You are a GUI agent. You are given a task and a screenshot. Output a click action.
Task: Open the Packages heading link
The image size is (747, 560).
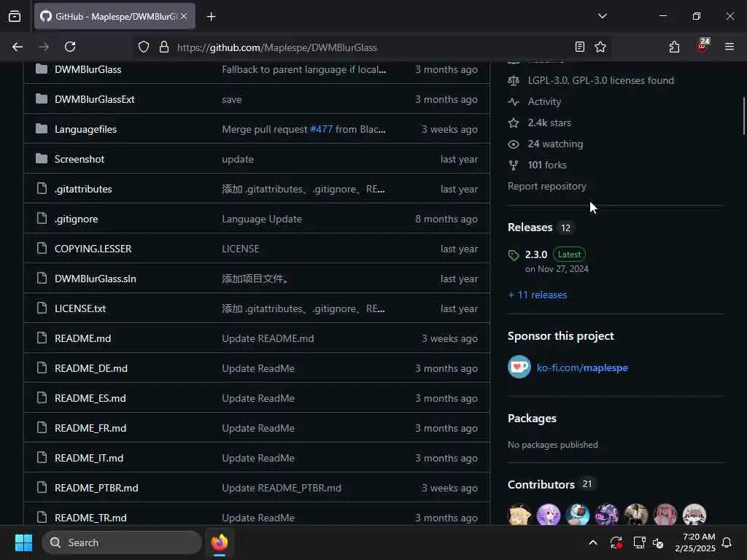click(532, 418)
